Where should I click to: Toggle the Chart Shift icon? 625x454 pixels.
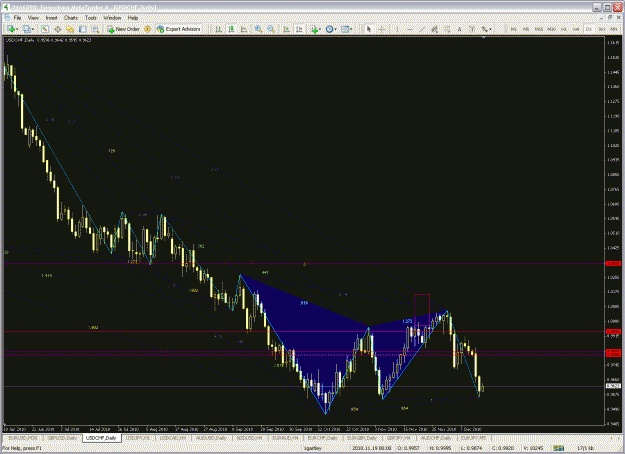coord(299,29)
